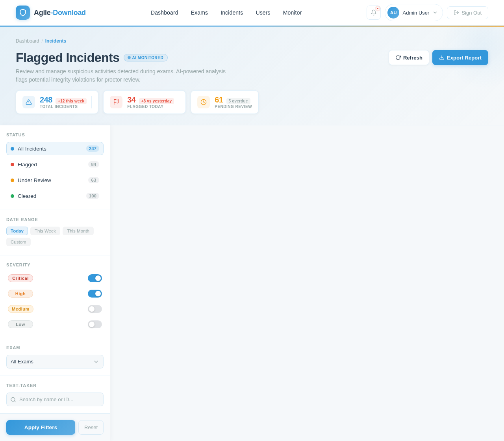This screenshot has width=504, height=441.
Task: Click the pending review clock icon
Action: coord(204,102)
